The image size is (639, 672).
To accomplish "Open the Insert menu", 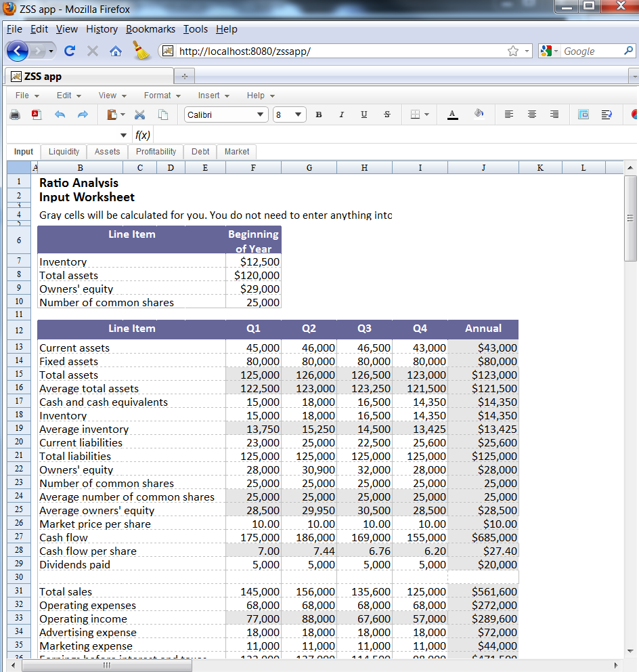I will pyautogui.click(x=213, y=96).
